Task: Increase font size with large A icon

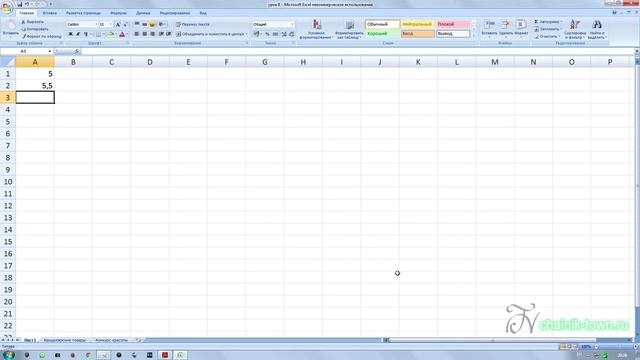Action: 118,24
